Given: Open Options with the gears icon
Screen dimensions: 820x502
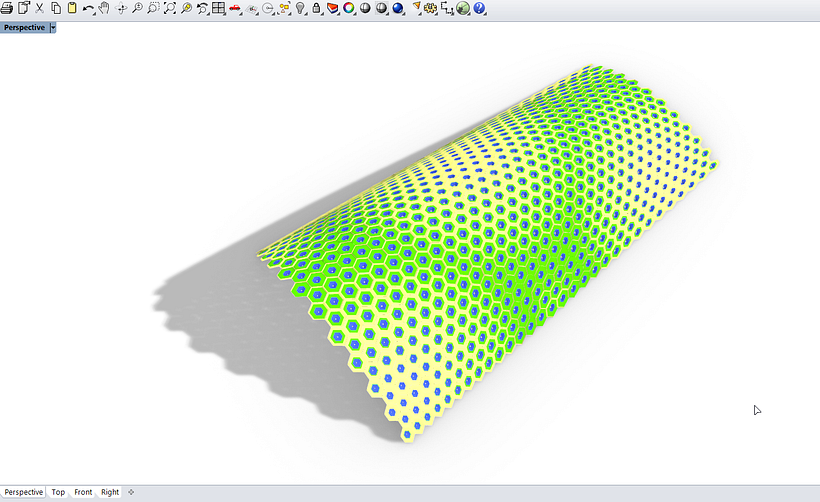Looking at the screenshot, I should (x=430, y=8).
